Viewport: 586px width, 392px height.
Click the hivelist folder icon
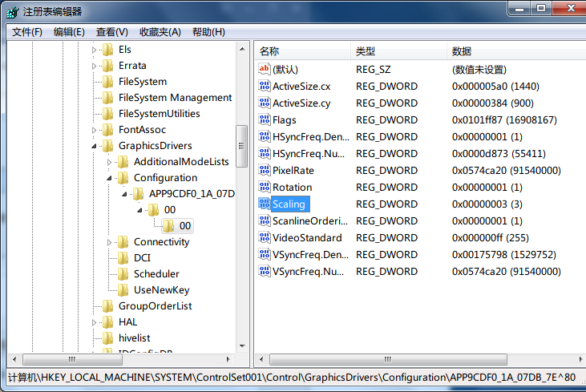pyautogui.click(x=108, y=338)
